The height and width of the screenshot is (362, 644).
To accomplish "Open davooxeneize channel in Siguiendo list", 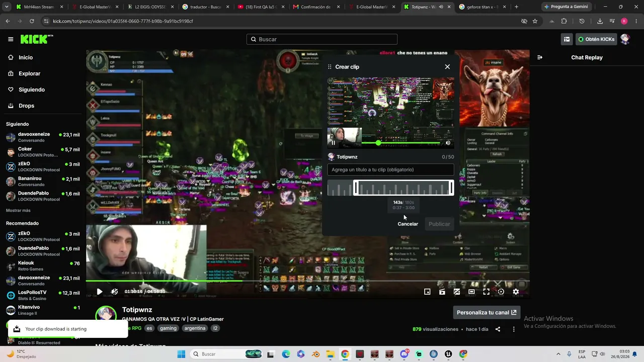I will (43, 137).
